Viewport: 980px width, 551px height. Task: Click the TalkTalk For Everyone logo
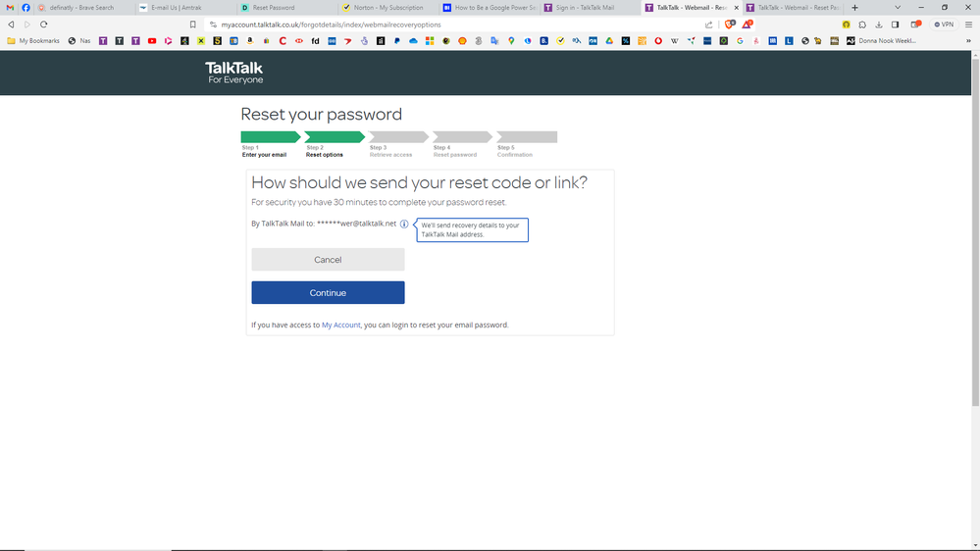(233, 73)
